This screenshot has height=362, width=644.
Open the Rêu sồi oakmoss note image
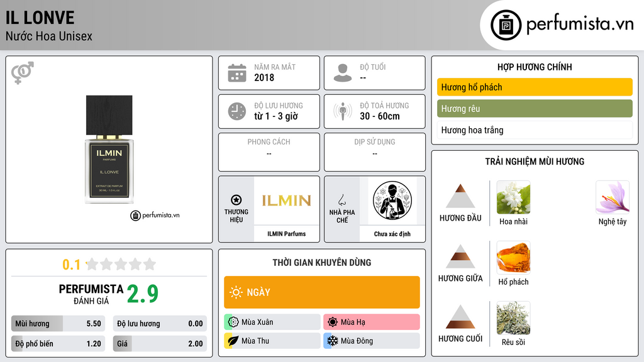point(513,318)
